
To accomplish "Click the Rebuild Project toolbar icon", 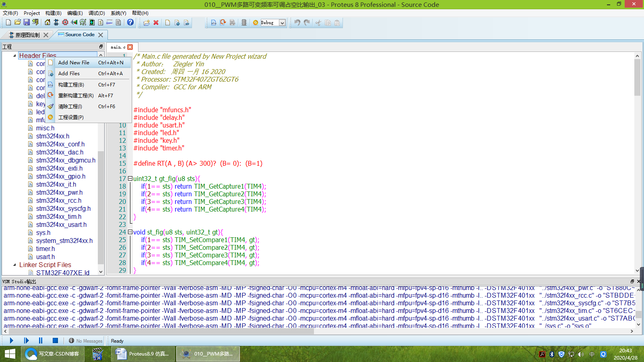I will (223, 23).
